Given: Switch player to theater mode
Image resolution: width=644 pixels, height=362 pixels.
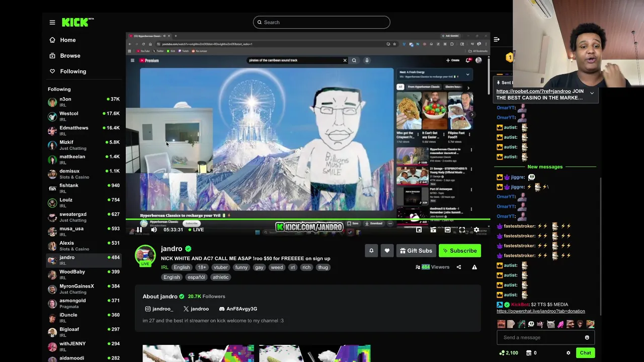Looking at the screenshot, I should pyautogui.click(x=447, y=230).
